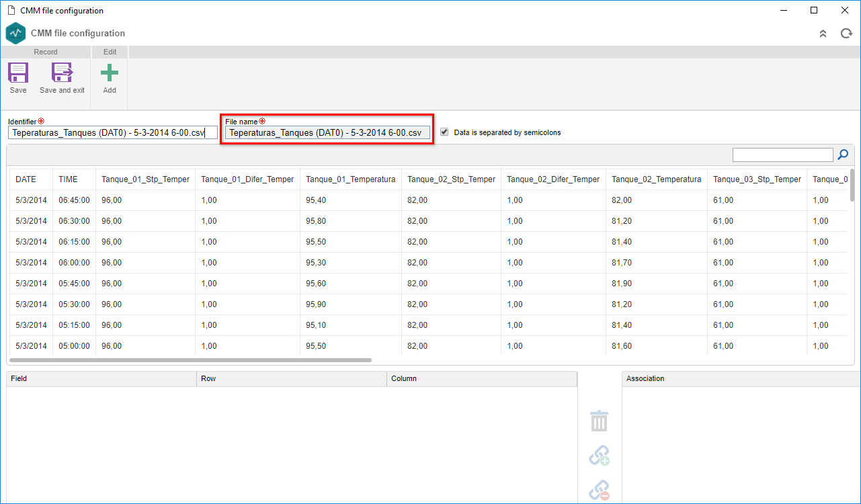Minimize the CMM file configuration window
Screen dimensions: 861x504
[783, 10]
